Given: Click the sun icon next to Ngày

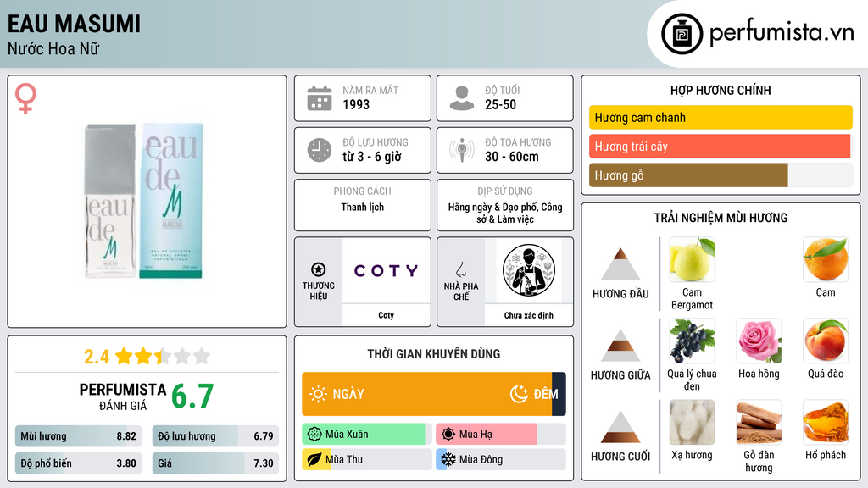Looking at the screenshot, I should click(318, 394).
